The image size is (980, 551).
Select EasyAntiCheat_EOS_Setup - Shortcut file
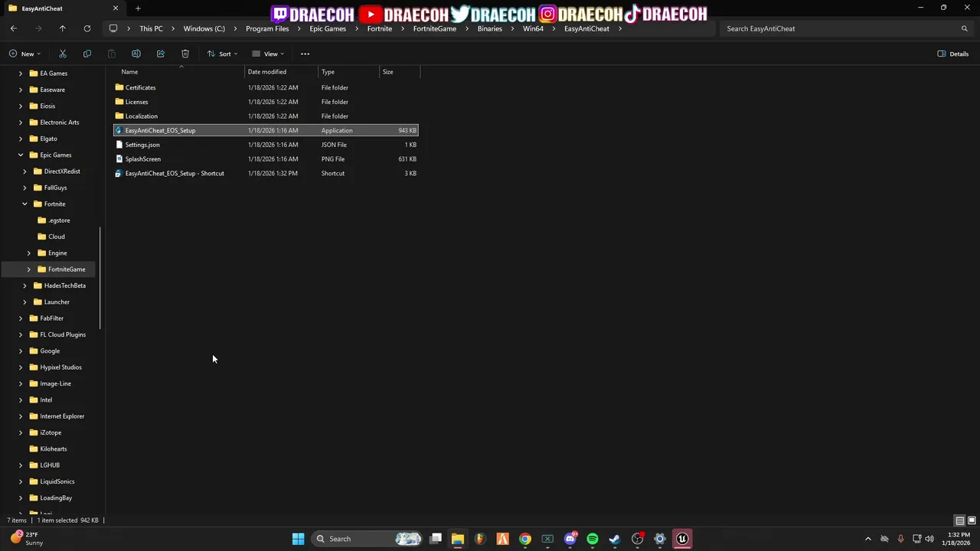[x=265, y=173]
